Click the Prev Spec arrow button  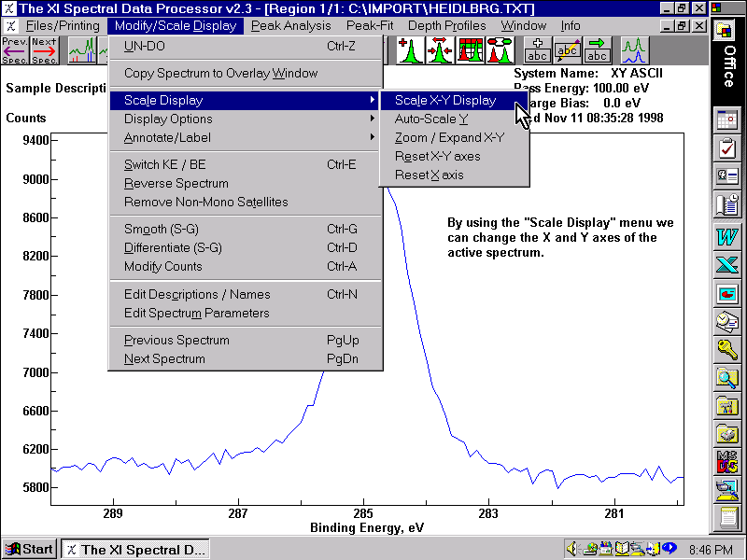pyautogui.click(x=15, y=49)
